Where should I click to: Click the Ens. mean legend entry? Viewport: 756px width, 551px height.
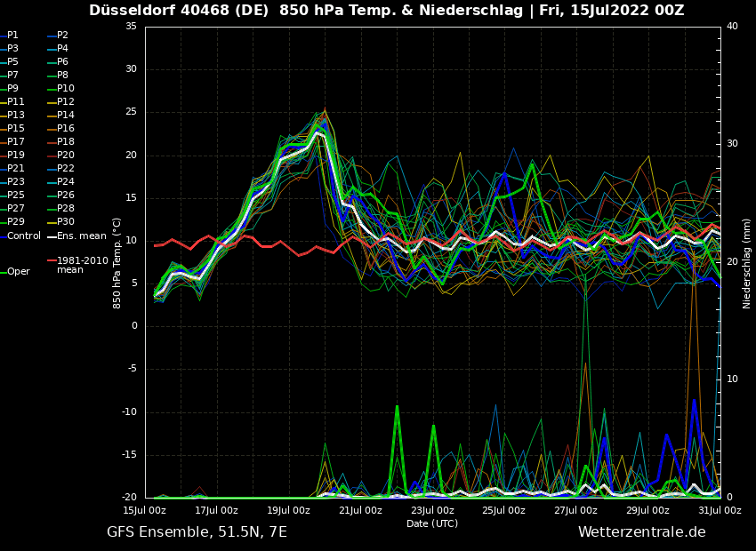pyautogui.click(x=81, y=236)
